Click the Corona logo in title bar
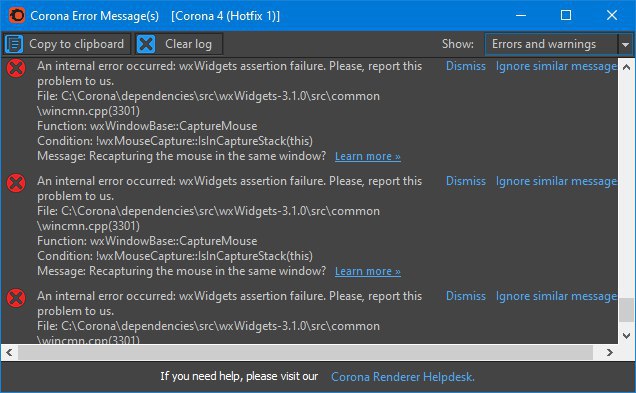Screen dimensions: 636x393 pos(17,15)
